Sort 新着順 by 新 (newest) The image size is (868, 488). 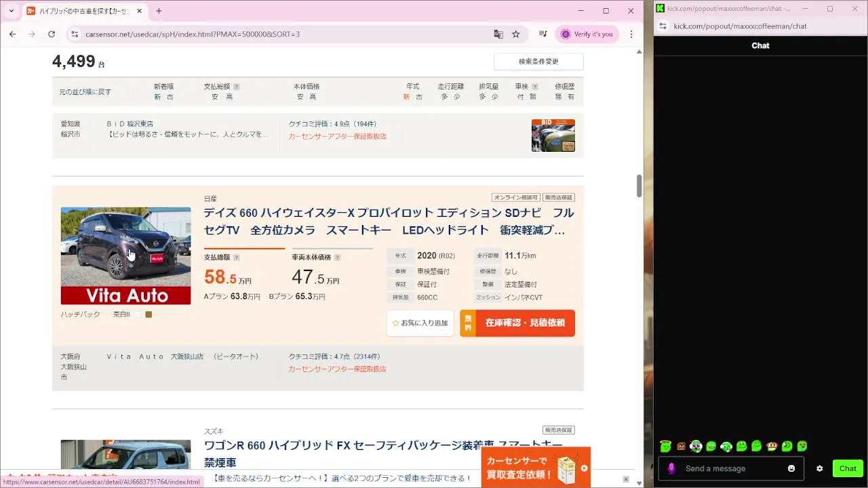tap(157, 97)
